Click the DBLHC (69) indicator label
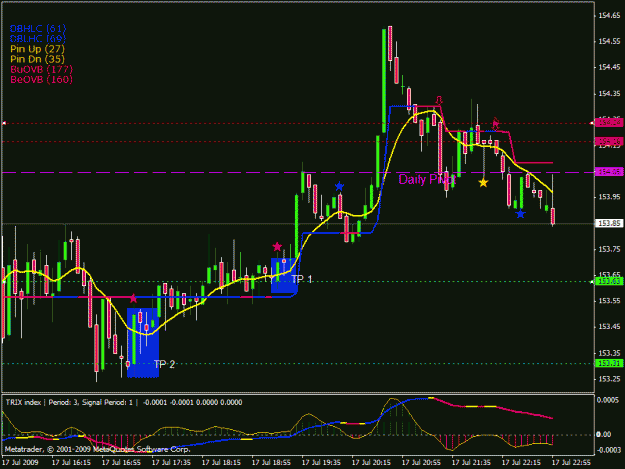625x469 pixels. coord(38,39)
